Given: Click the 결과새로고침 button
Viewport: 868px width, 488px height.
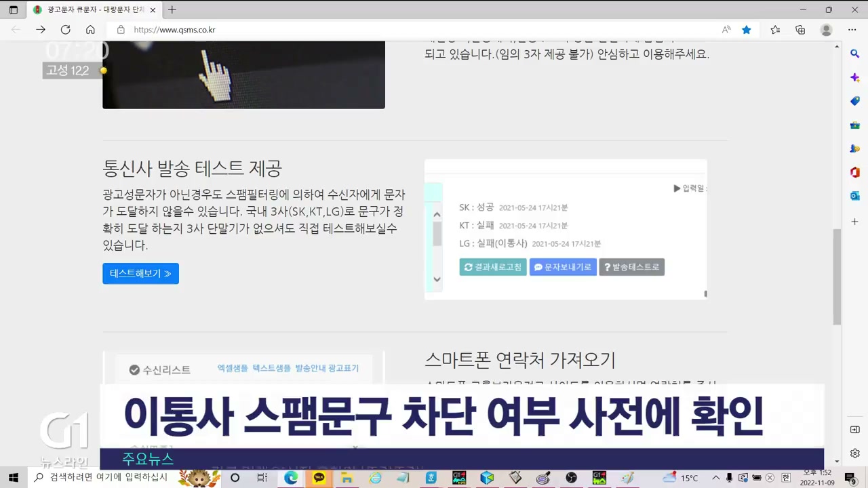Looking at the screenshot, I should tap(492, 267).
